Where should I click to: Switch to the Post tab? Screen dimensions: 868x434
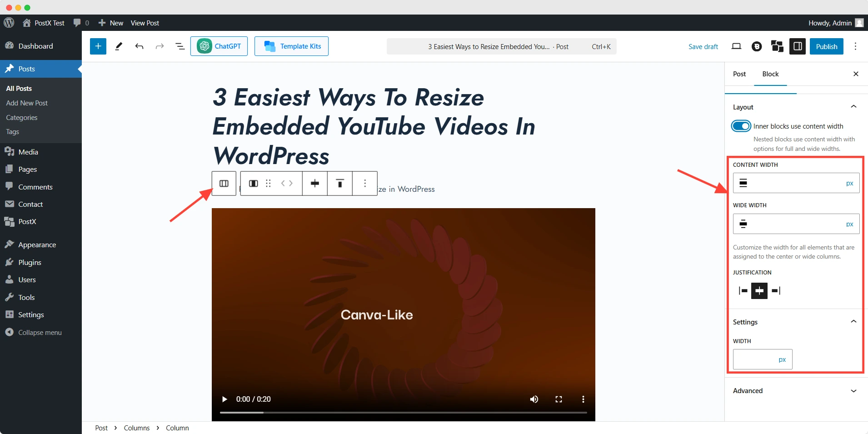pos(739,74)
